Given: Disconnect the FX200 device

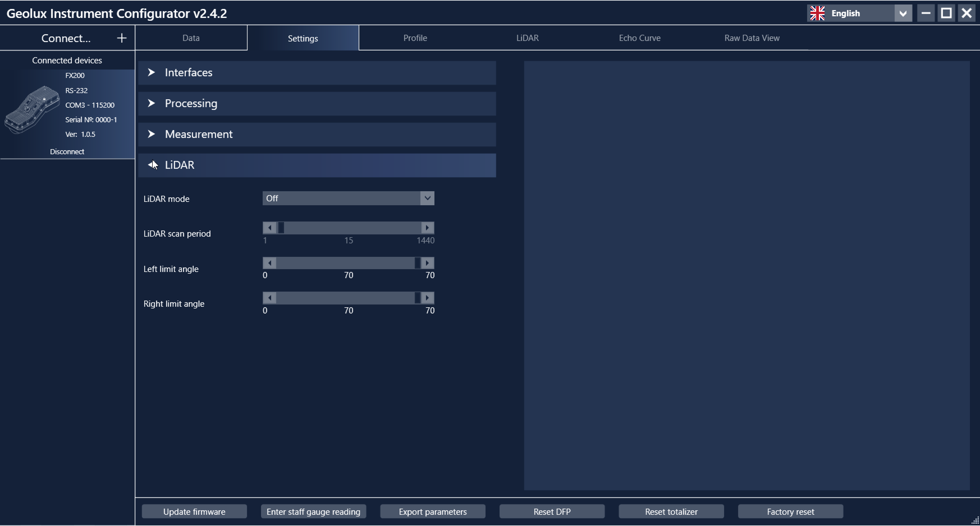Looking at the screenshot, I should (x=67, y=152).
